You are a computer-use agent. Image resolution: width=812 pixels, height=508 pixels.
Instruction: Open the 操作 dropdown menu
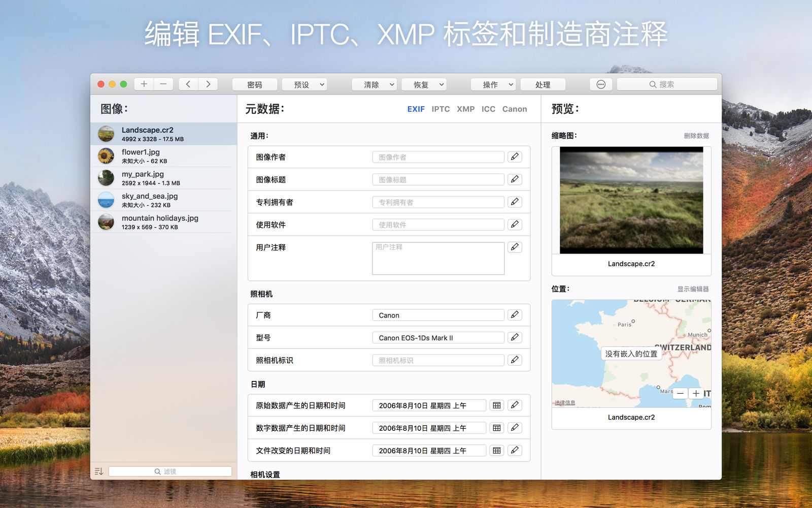tap(493, 85)
